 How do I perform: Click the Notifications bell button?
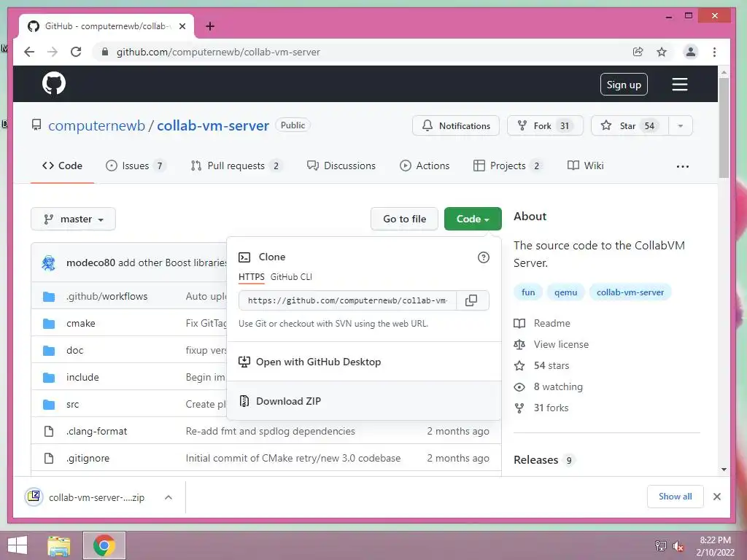[x=456, y=125]
